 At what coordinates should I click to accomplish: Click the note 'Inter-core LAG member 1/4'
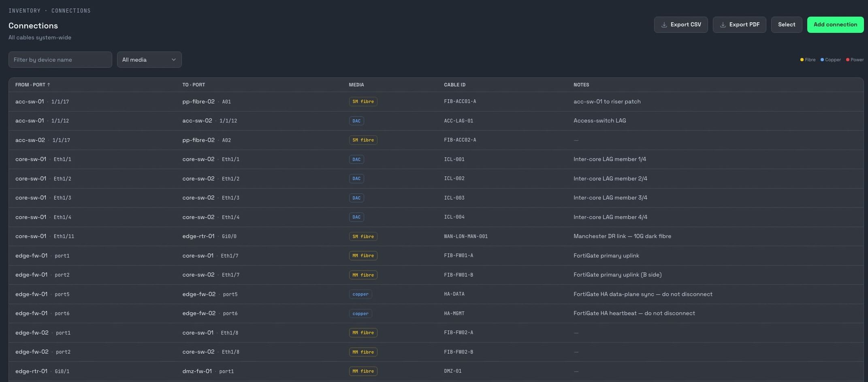point(610,159)
